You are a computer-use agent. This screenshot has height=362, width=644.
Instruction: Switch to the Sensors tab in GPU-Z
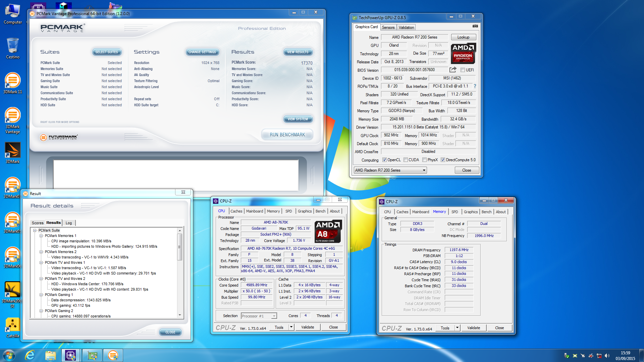388,27
